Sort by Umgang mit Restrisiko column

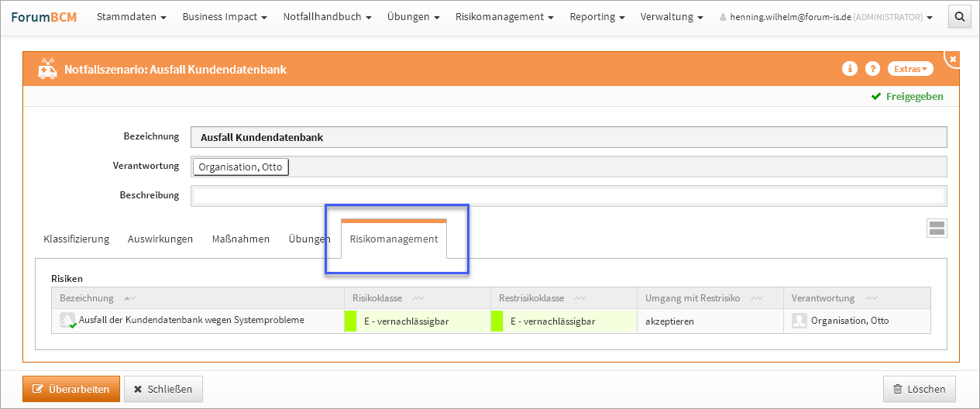tap(710, 298)
